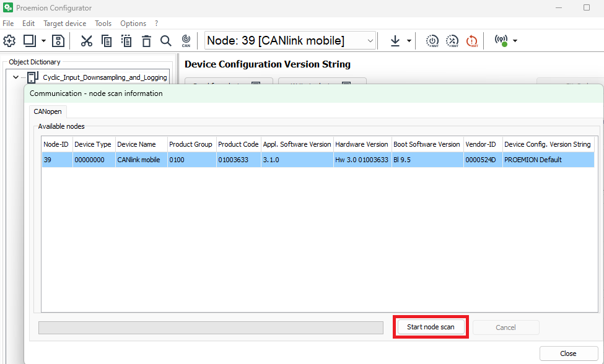Open the Configurator settings gear
Viewport: 604px width, 364px height.
9,41
